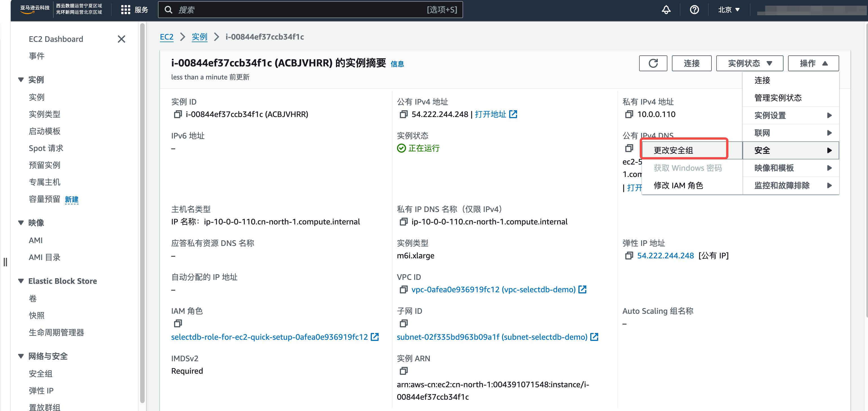
Task: Expand the 映像和模板 submenu
Action: [x=791, y=168]
